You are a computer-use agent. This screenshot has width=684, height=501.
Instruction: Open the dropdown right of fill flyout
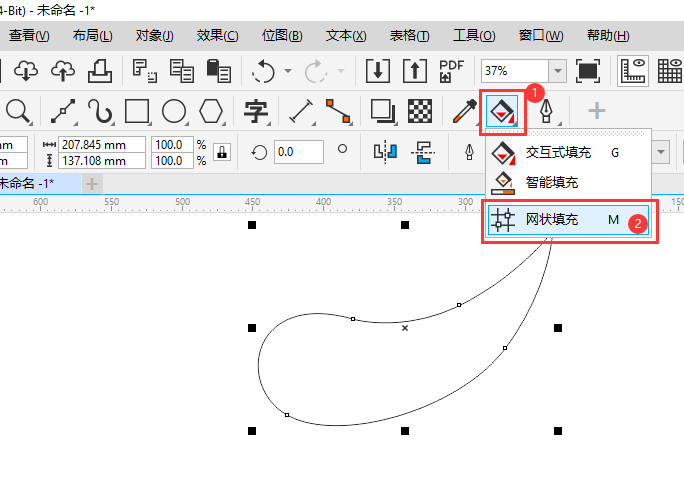[x=661, y=152]
